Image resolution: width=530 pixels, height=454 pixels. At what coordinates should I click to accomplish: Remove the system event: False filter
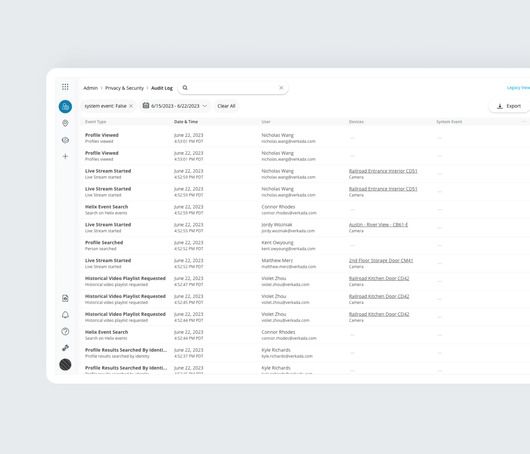(131, 106)
